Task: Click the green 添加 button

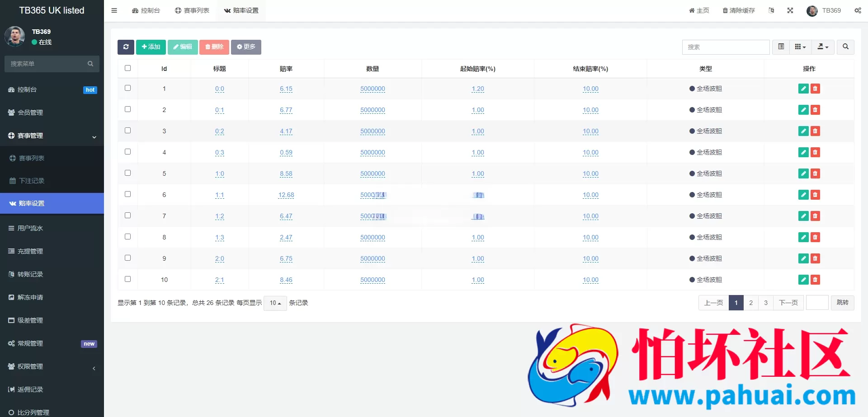Action: point(151,47)
